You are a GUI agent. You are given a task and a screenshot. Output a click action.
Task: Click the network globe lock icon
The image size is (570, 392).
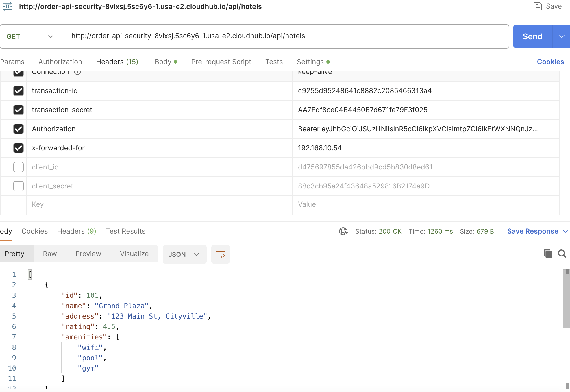pos(344,231)
